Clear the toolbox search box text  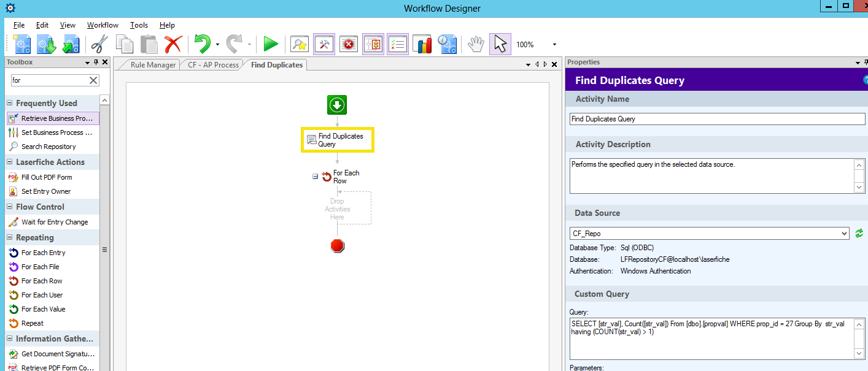click(x=93, y=80)
